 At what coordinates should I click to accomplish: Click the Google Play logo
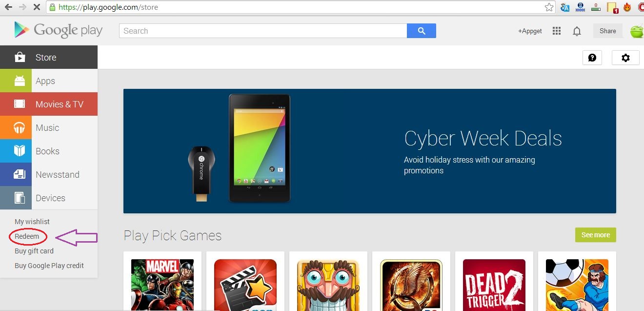coord(58,30)
